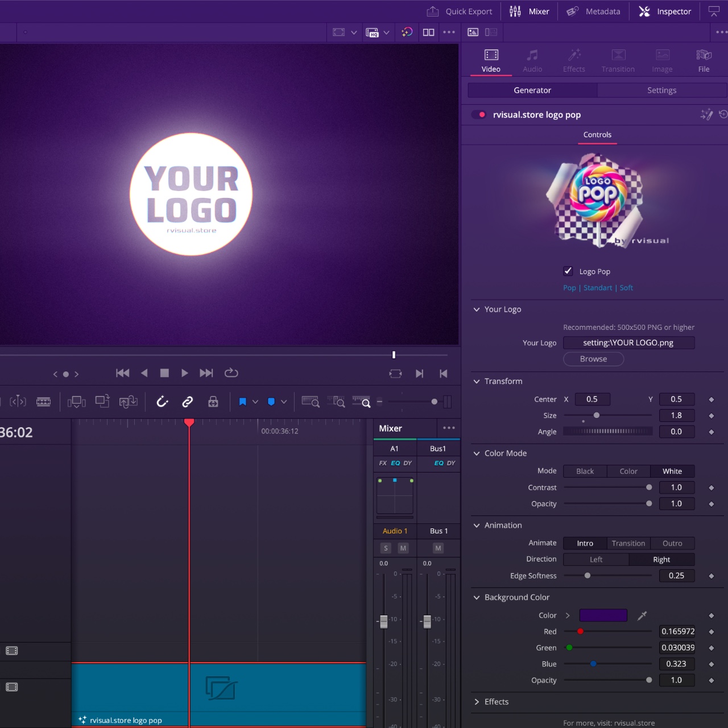The width and height of the screenshot is (728, 728).
Task: Switch to the Settings tab
Action: pyautogui.click(x=661, y=90)
